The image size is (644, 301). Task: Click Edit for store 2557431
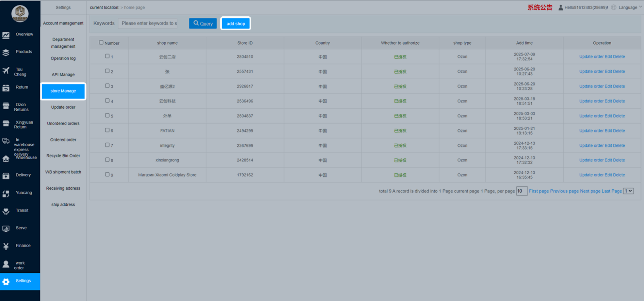pyautogui.click(x=608, y=72)
